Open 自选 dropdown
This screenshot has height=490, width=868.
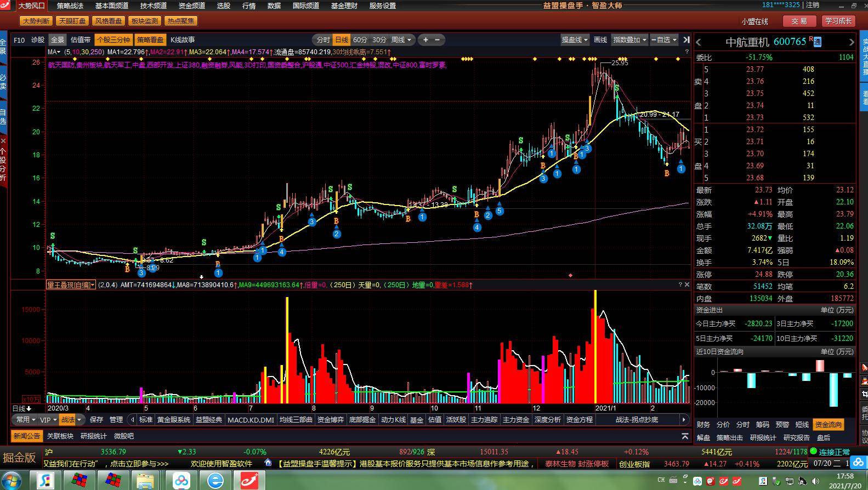coord(664,39)
